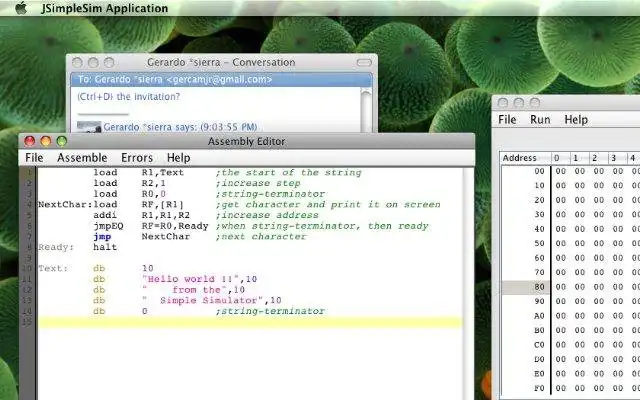The height and width of the screenshot is (400, 640).
Task: Click the halt instruction
Action: [105, 247]
